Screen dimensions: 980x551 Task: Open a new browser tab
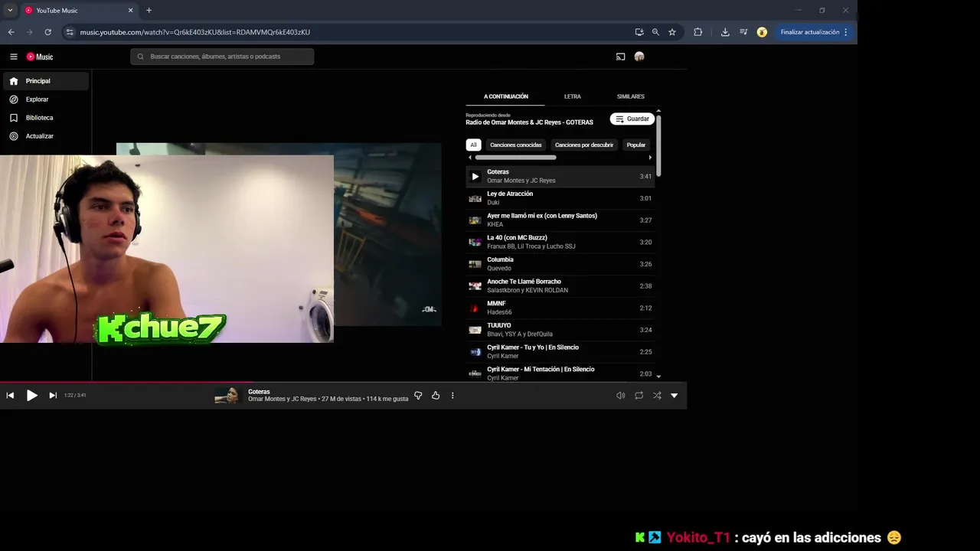[149, 11]
